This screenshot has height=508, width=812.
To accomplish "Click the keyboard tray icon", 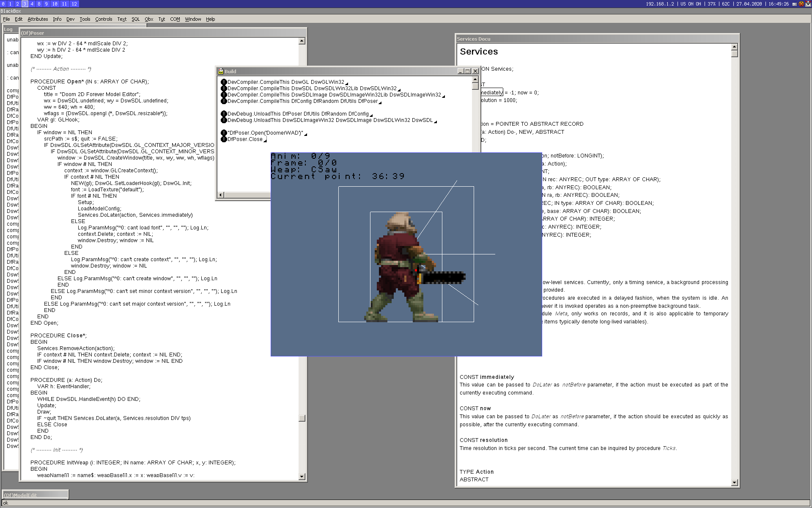I will click(x=795, y=4).
